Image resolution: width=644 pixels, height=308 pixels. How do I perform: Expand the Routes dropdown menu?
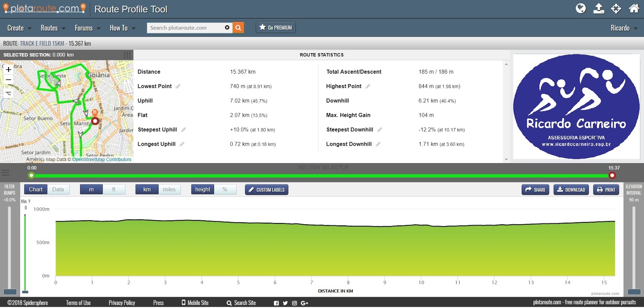[x=53, y=28]
